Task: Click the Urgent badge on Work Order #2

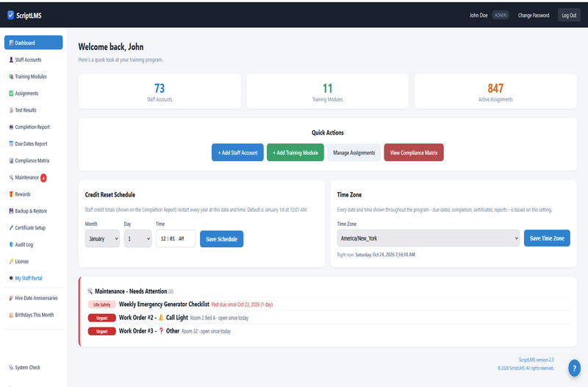Action: (x=101, y=318)
